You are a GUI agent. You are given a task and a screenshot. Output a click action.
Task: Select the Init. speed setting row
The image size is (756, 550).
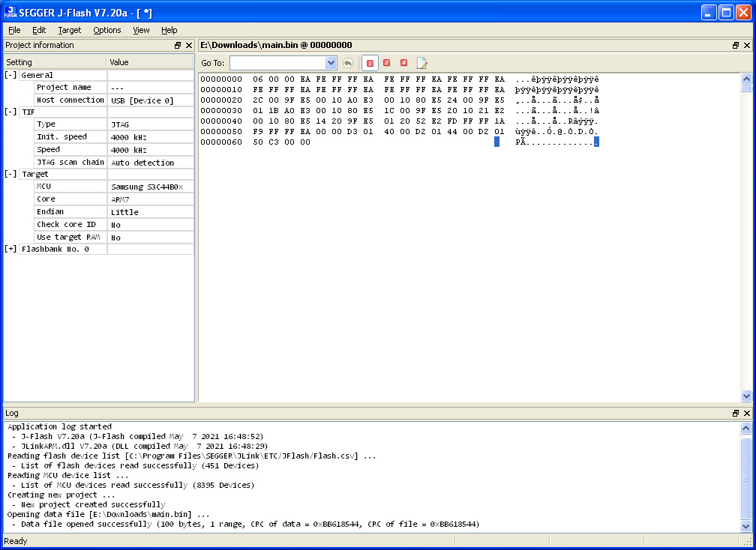[115, 137]
